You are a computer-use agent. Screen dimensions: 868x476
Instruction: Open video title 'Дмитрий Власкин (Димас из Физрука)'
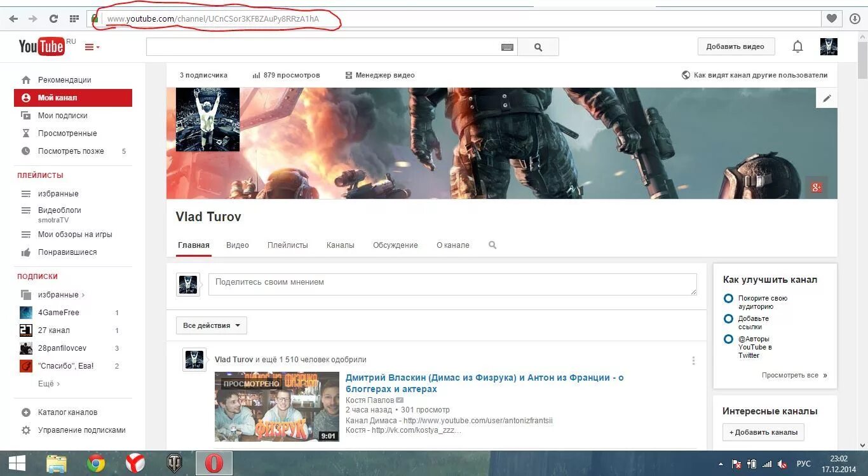485,383
